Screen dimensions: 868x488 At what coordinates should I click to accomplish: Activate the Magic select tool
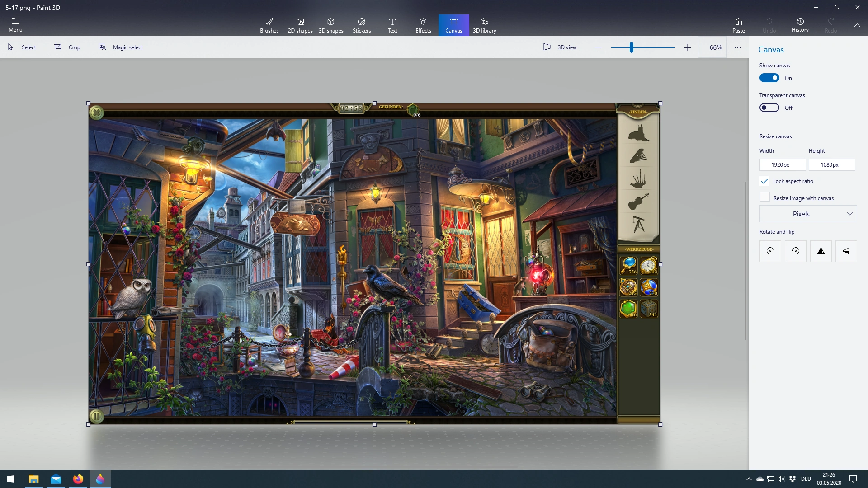121,47
